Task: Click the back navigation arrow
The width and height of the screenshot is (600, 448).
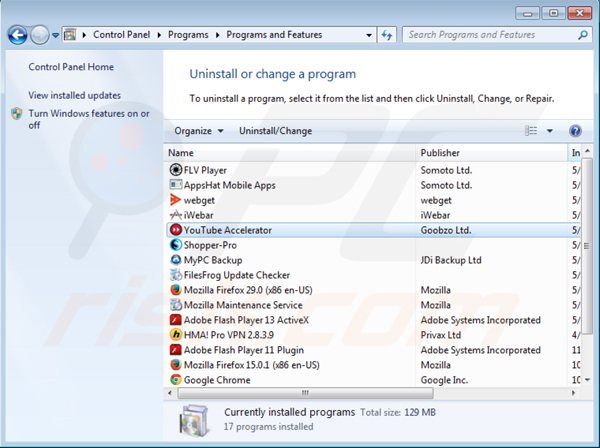Action: coord(17,35)
